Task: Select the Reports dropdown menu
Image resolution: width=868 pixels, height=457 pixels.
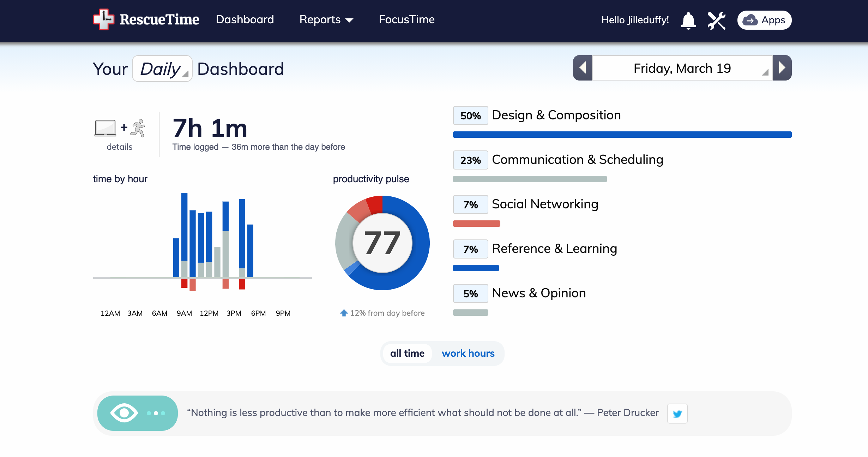Action: point(324,19)
